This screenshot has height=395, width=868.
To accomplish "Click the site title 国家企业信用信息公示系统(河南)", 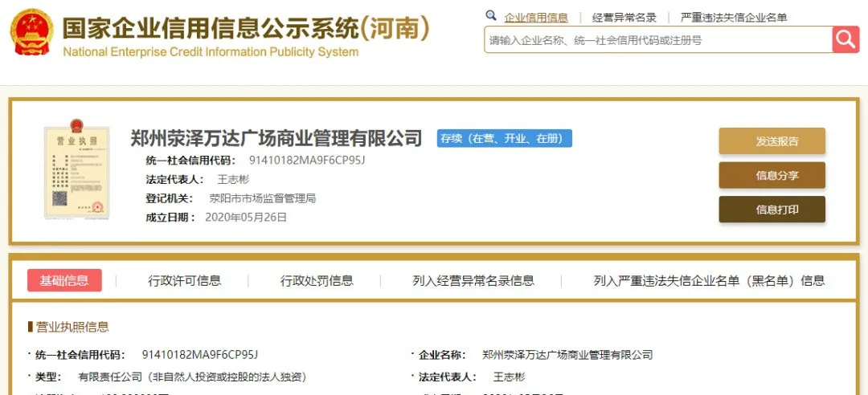I will [x=246, y=28].
